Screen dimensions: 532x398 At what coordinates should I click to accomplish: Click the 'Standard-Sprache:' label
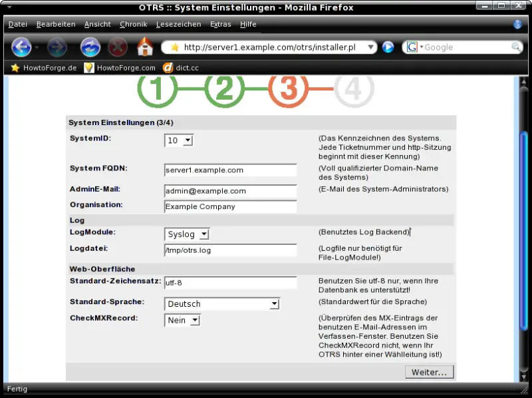coord(107,301)
